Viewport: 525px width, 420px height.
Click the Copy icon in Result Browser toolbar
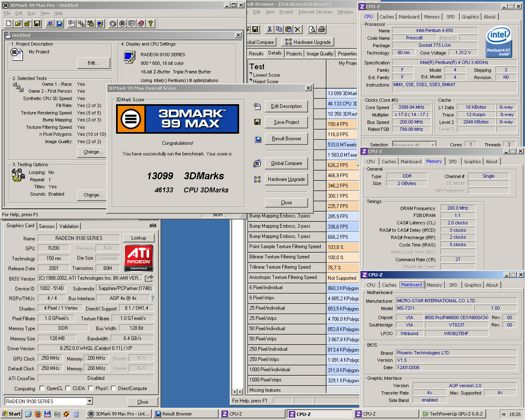coord(279,29)
